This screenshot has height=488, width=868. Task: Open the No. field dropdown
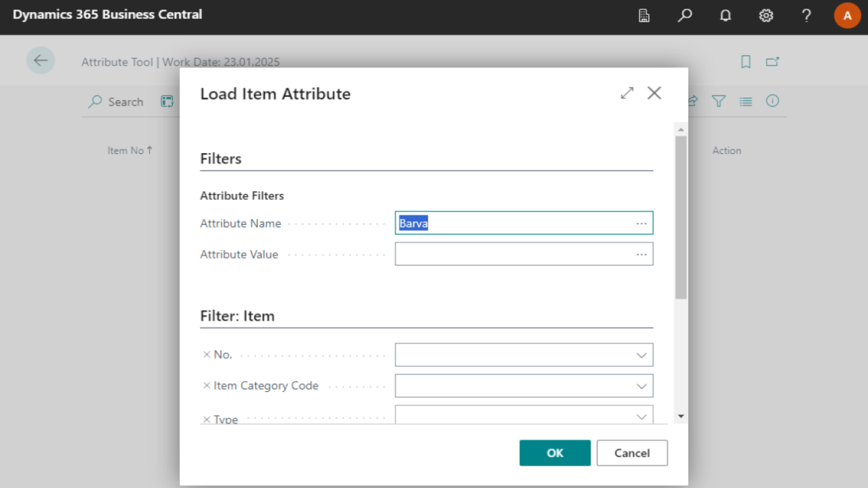[642, 354]
